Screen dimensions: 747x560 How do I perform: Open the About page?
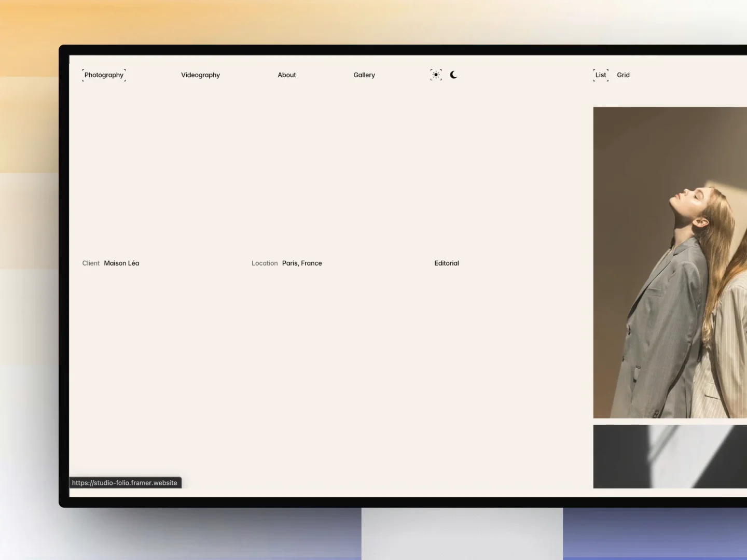287,75
